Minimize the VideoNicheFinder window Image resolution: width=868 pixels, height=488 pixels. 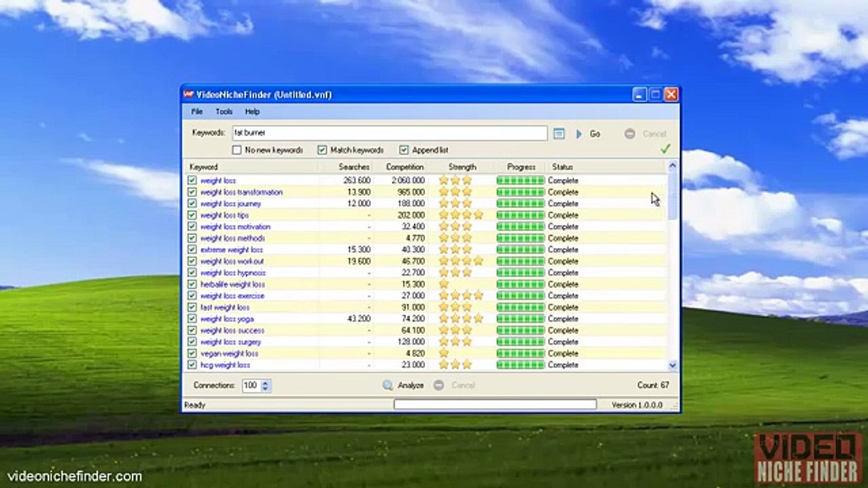(639, 95)
